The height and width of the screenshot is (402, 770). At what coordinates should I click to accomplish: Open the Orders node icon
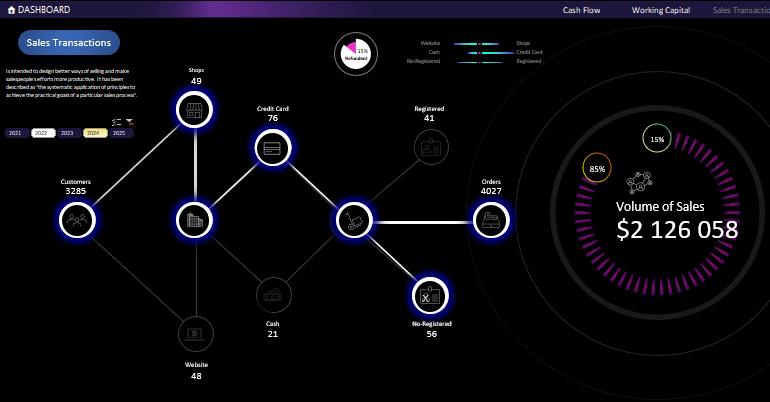[490, 219]
